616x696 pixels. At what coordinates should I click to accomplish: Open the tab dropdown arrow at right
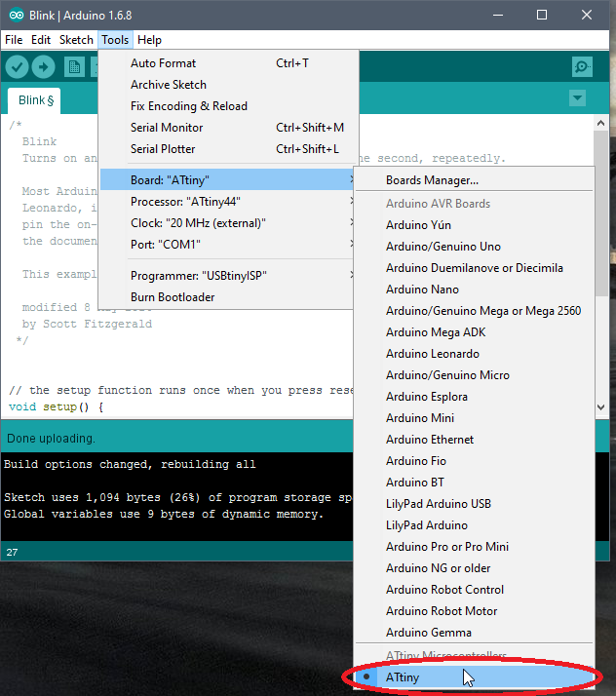point(577,98)
